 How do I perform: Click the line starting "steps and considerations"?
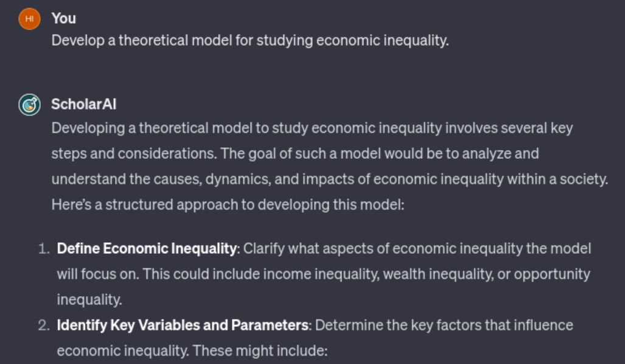click(x=295, y=153)
